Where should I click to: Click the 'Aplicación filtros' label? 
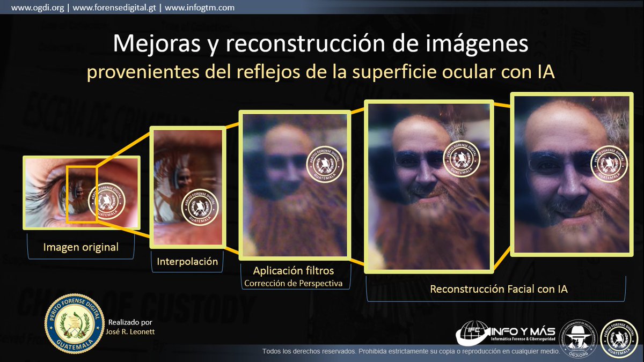click(x=294, y=271)
